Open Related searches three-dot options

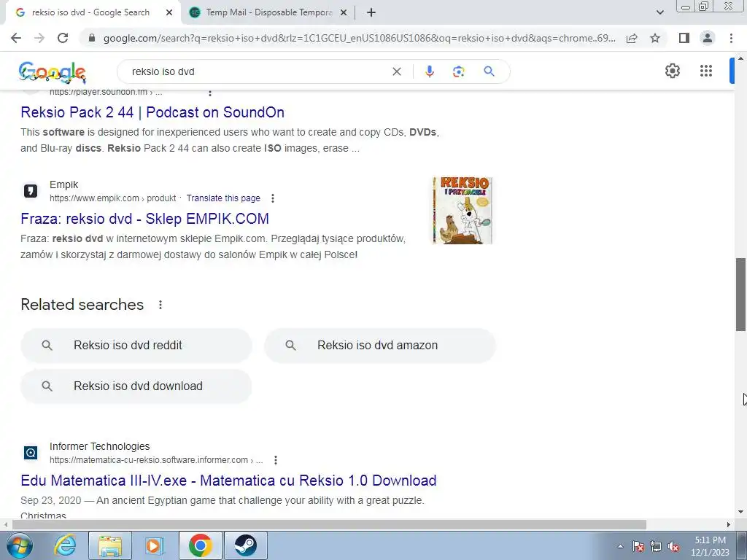coord(160,305)
